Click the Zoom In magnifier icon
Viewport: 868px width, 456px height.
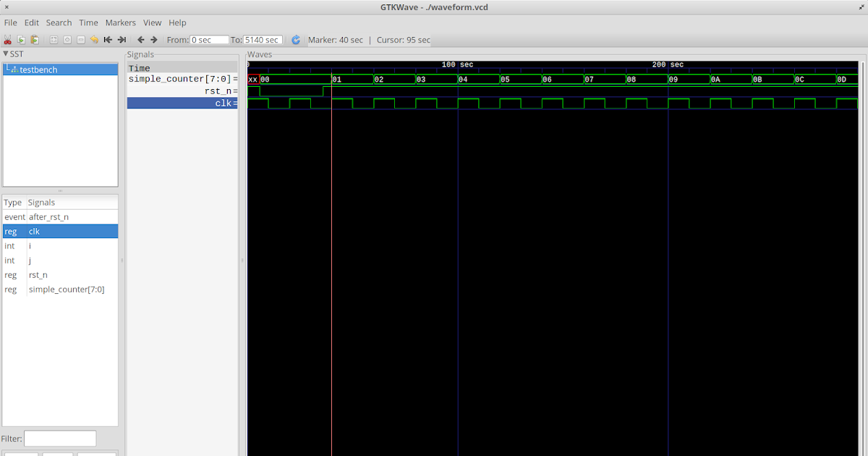tap(67, 40)
